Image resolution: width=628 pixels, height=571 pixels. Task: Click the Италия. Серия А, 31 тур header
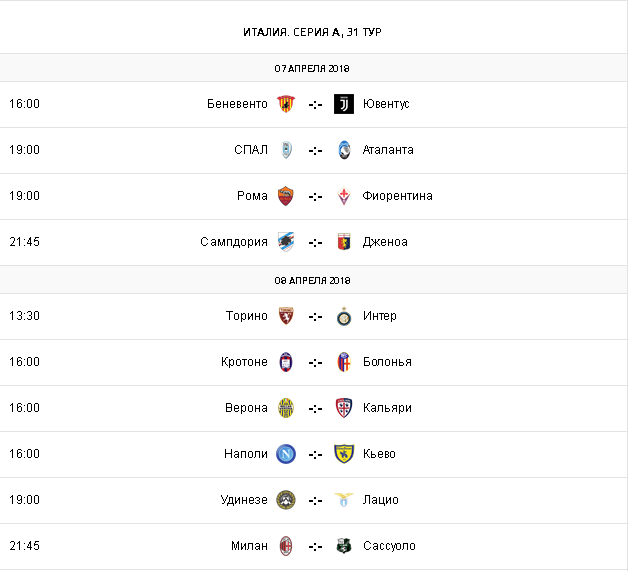pyautogui.click(x=312, y=32)
